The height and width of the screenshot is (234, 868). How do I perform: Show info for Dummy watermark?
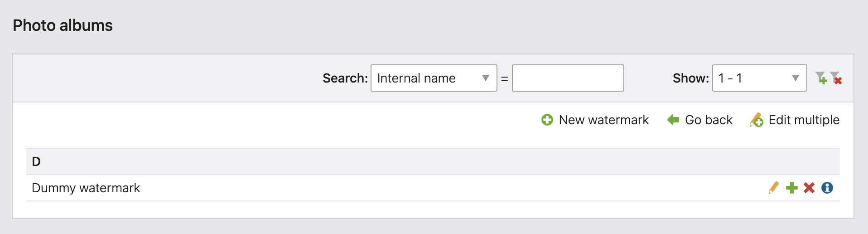pos(827,188)
